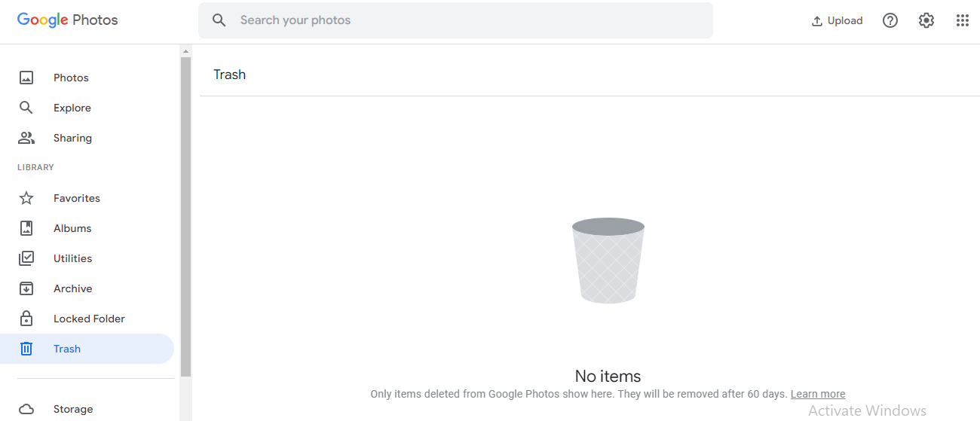This screenshot has height=421, width=980.
Task: Click the Archive box icon
Action: tap(26, 288)
